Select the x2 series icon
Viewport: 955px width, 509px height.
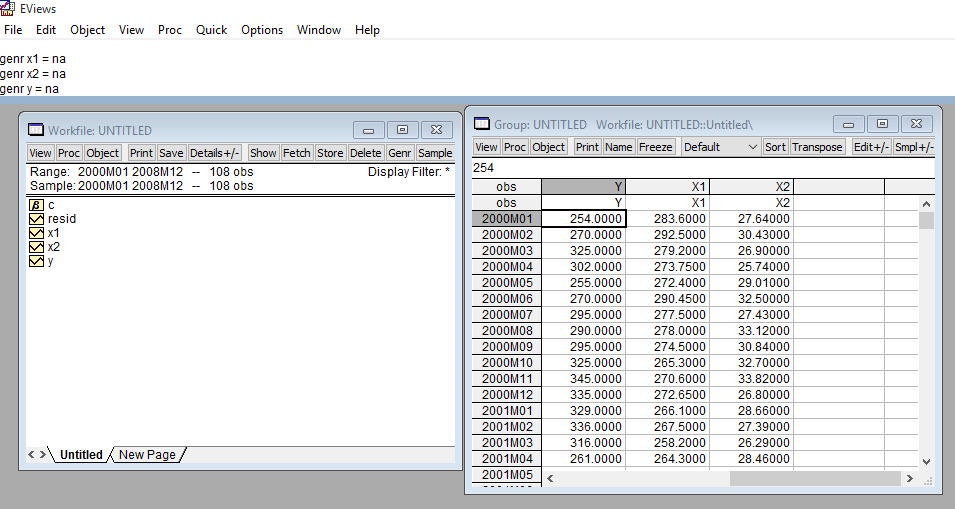37,247
